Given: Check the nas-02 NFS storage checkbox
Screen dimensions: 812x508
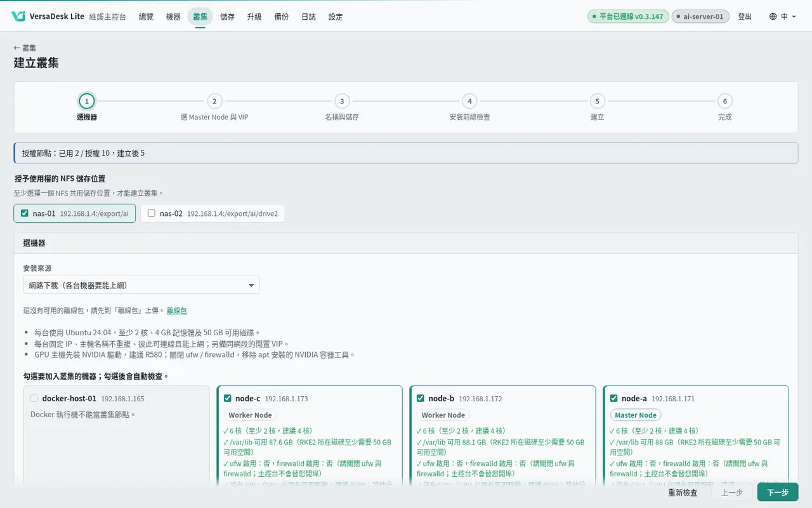Looking at the screenshot, I should (151, 213).
